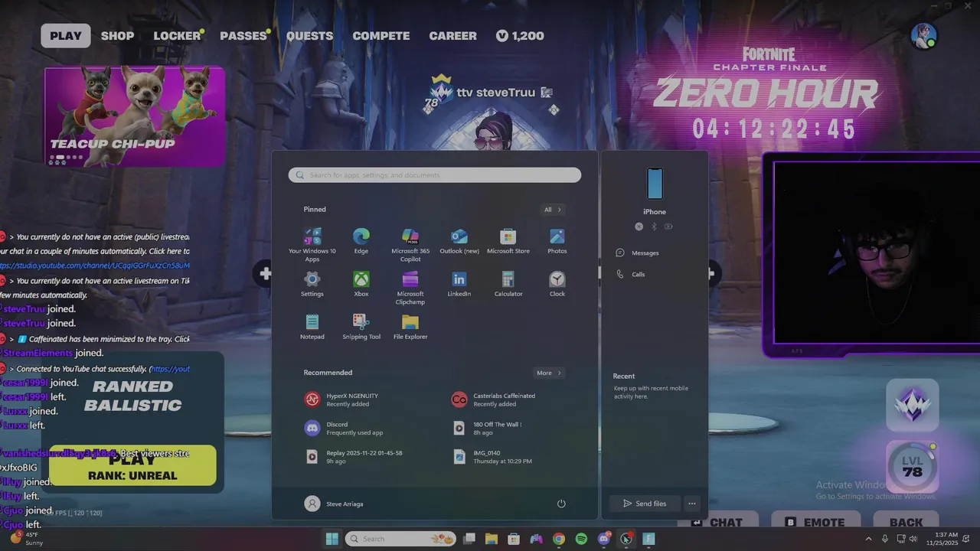Image resolution: width=980 pixels, height=551 pixels.
Task: Click the 1,200 V-Bucks balance
Action: pyautogui.click(x=520, y=36)
